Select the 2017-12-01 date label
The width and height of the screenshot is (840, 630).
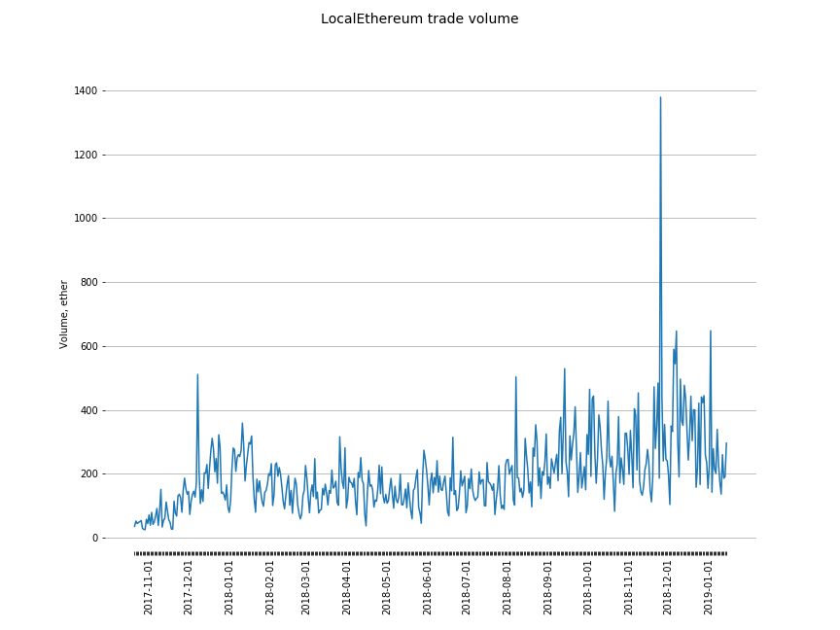188,587
